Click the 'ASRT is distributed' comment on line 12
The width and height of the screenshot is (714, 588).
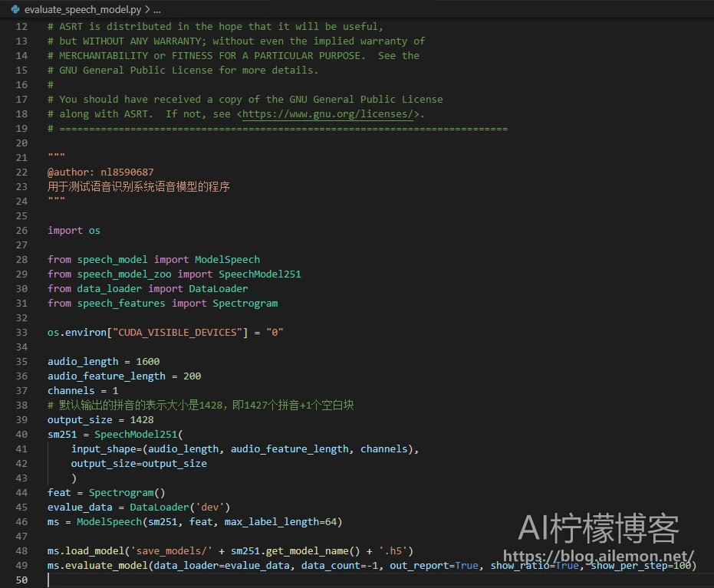tap(216, 26)
